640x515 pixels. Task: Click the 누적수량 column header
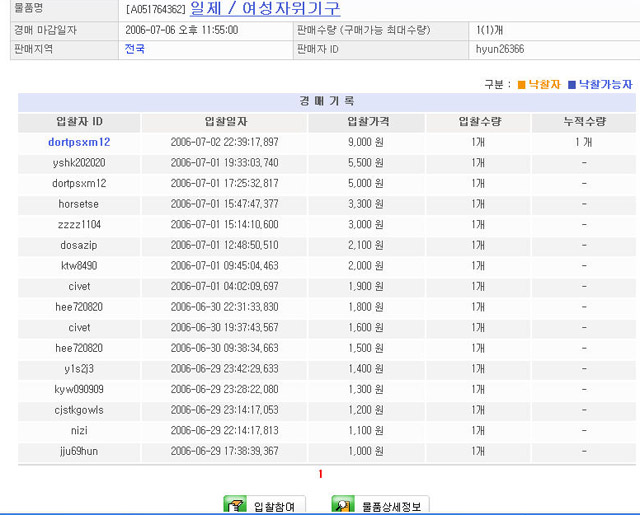click(583, 122)
